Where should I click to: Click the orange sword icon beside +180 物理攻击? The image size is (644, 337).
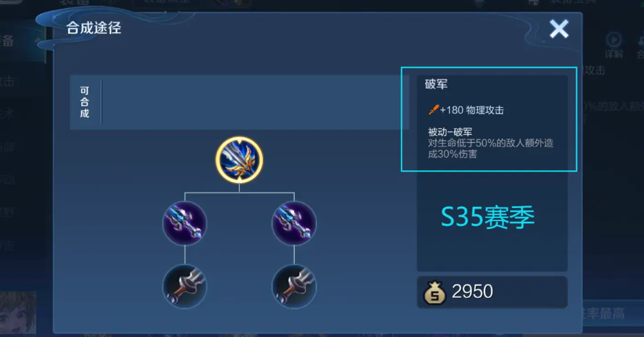coord(433,110)
